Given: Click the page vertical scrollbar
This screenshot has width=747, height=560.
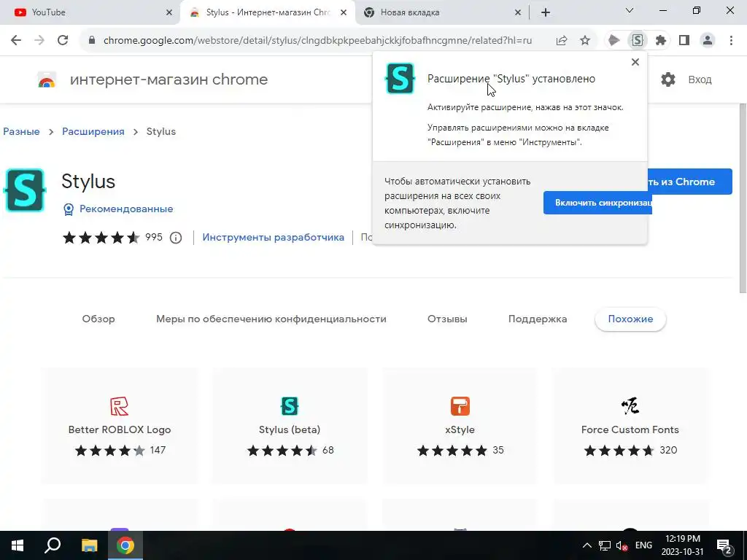Looking at the screenshot, I should (742, 199).
